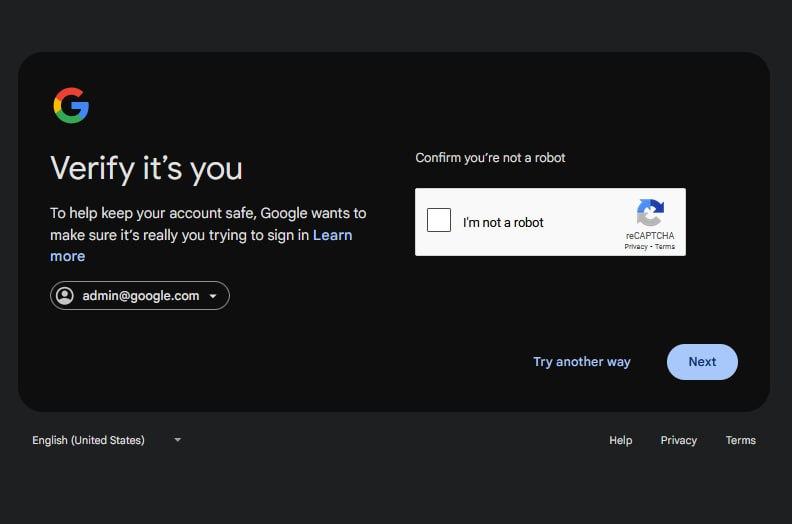The image size is (792, 524).
Task: Click "Confirm you're not a robot" text
Action: click(x=490, y=158)
